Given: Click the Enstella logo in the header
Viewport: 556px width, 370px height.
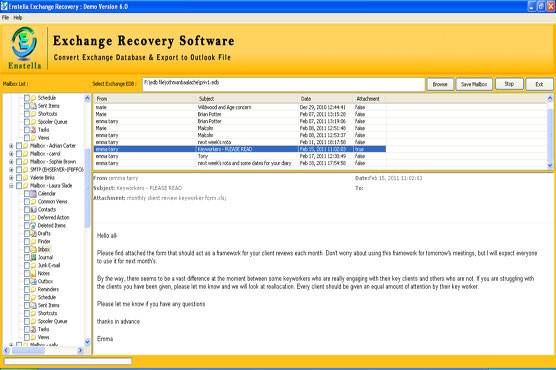Looking at the screenshot, I should click(24, 48).
